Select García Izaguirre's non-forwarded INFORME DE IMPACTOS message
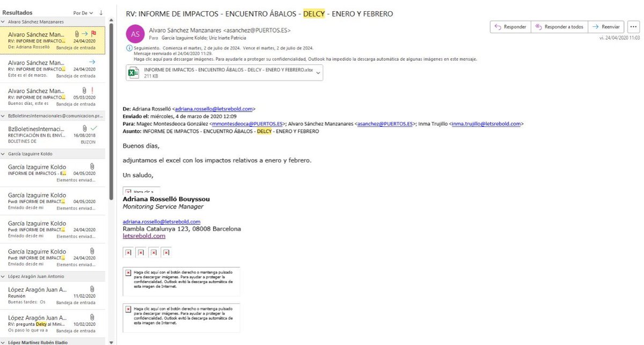The width and height of the screenshot is (644, 345). [x=53, y=173]
